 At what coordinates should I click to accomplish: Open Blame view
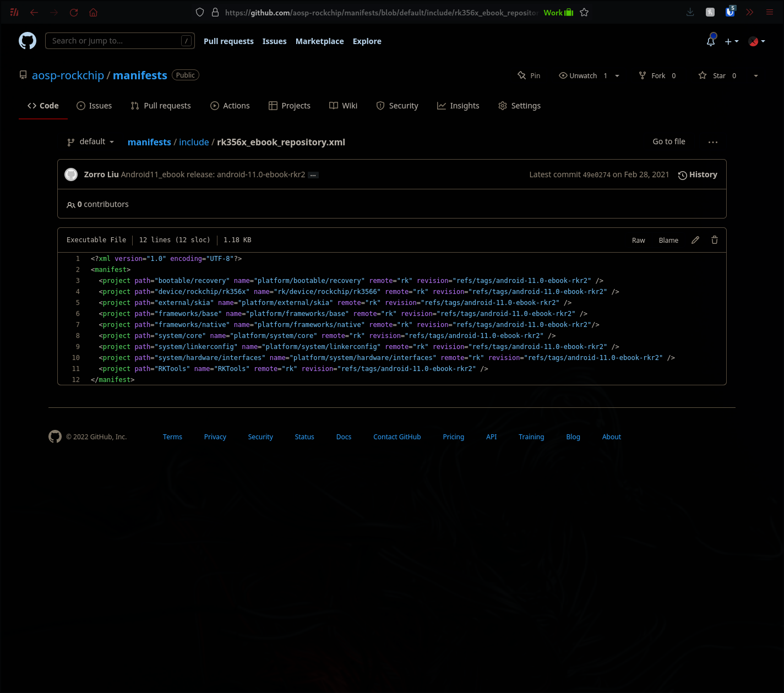[668, 241]
